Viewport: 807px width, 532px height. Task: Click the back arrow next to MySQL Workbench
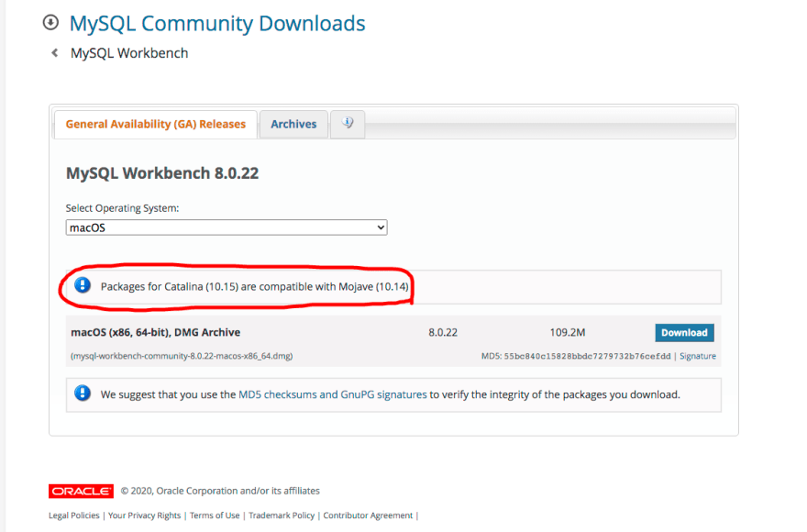click(x=54, y=53)
